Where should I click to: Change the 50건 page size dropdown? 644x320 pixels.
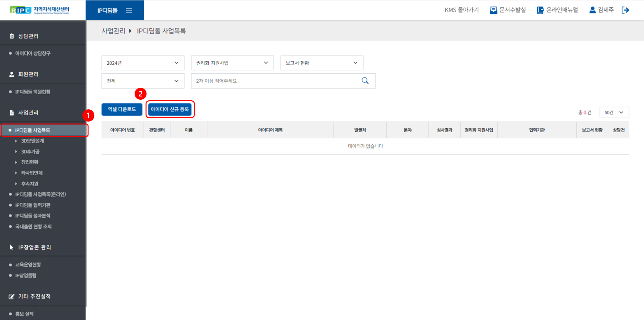pos(614,113)
